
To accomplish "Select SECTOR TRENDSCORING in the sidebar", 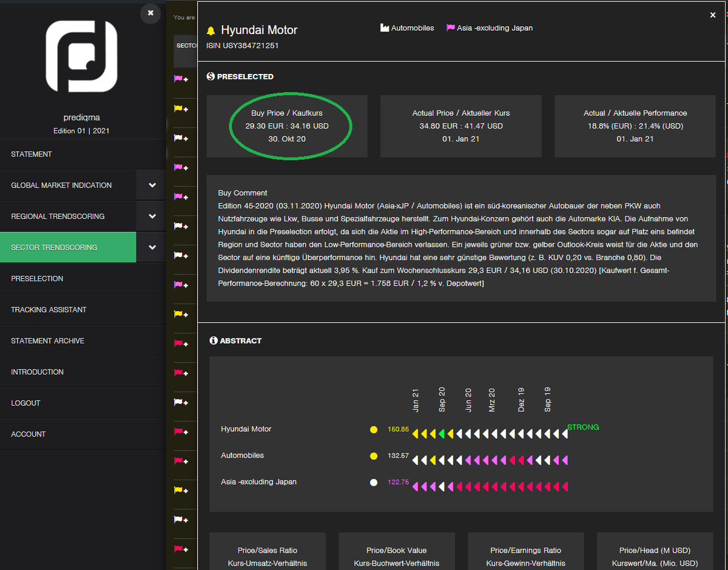I will pyautogui.click(x=68, y=247).
